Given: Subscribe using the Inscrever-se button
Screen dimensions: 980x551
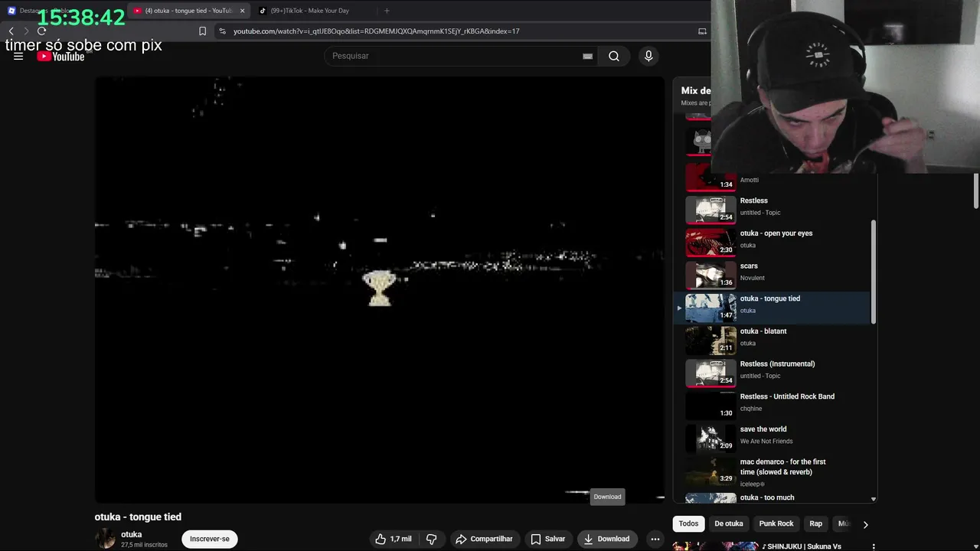Looking at the screenshot, I should [x=210, y=539].
